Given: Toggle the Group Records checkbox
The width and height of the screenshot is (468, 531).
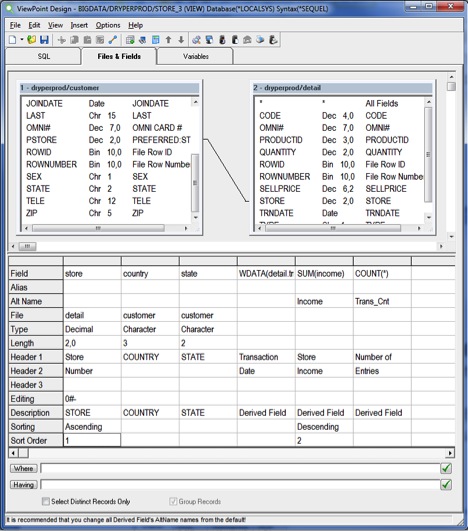Looking at the screenshot, I should 173,501.
